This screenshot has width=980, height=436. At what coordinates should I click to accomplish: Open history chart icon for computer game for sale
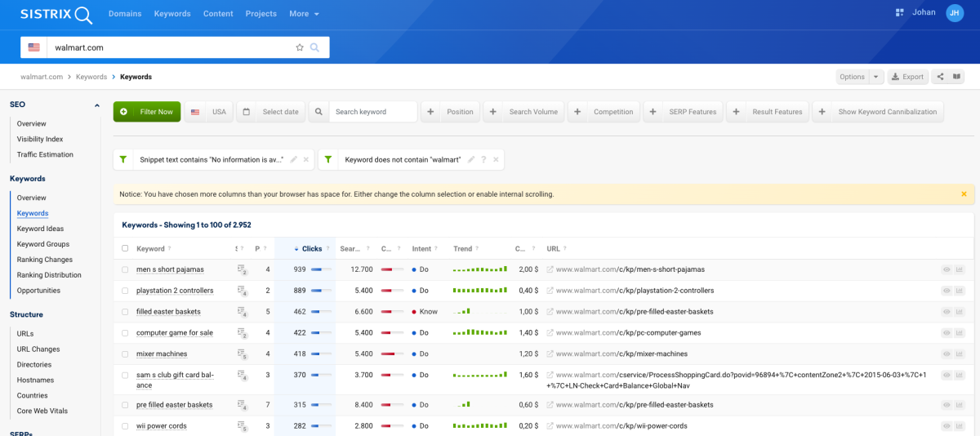point(960,333)
